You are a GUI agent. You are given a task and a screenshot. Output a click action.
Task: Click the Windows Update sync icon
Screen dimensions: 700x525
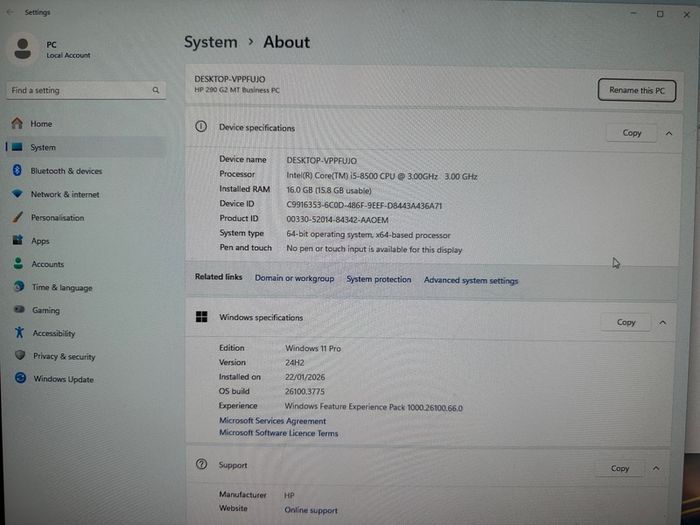[x=21, y=378]
